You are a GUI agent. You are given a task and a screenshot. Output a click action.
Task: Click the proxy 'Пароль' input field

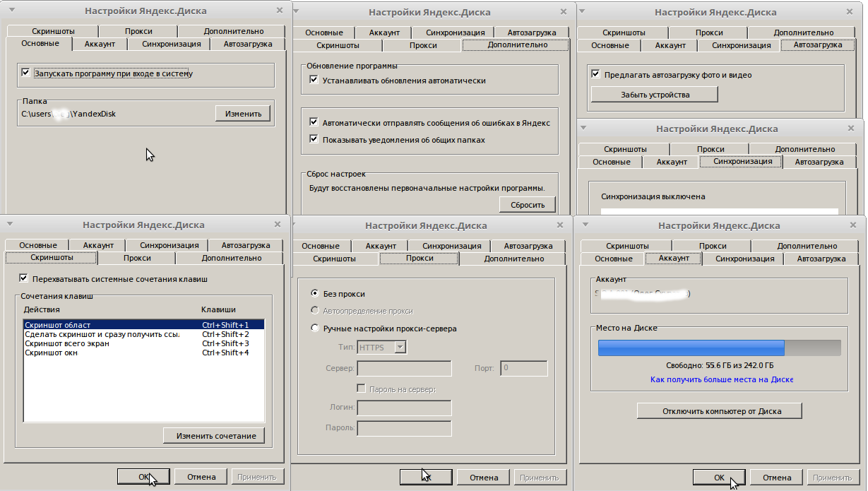tap(405, 428)
